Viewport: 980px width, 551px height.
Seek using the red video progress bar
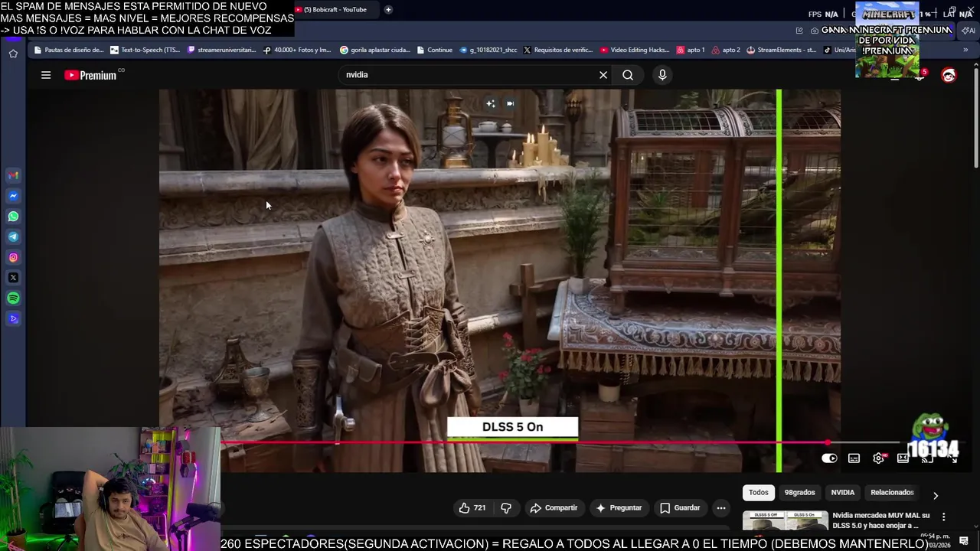click(x=524, y=443)
